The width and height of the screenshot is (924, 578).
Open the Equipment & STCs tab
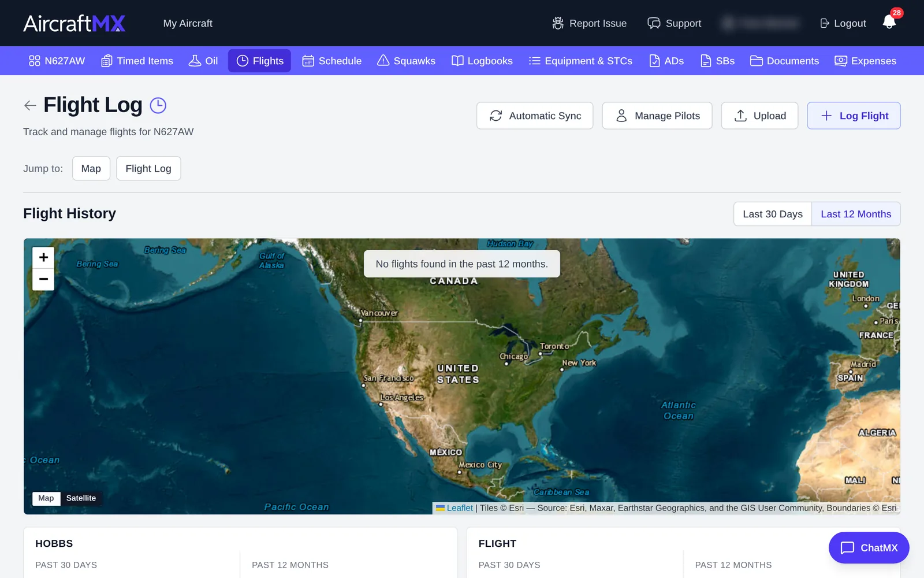click(581, 61)
